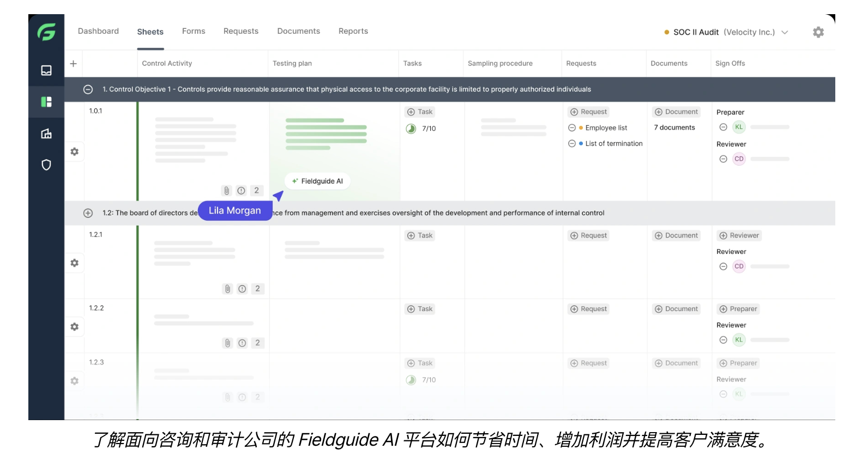
Task: Click attachment paperclip icon in row 1.0.1
Action: (226, 191)
